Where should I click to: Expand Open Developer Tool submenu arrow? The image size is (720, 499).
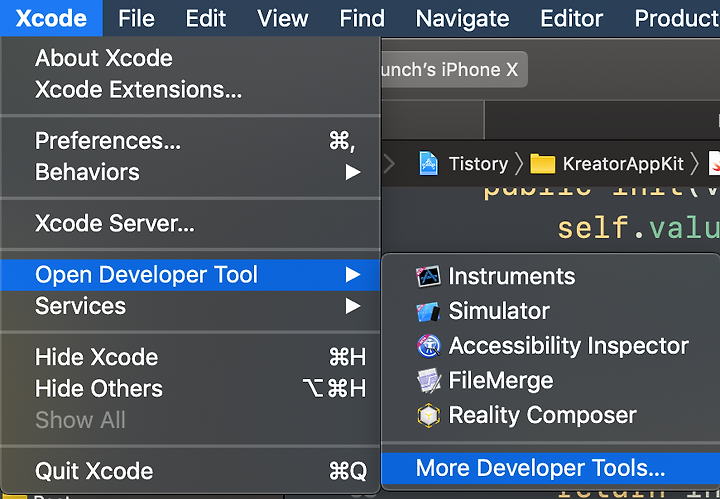click(x=353, y=275)
